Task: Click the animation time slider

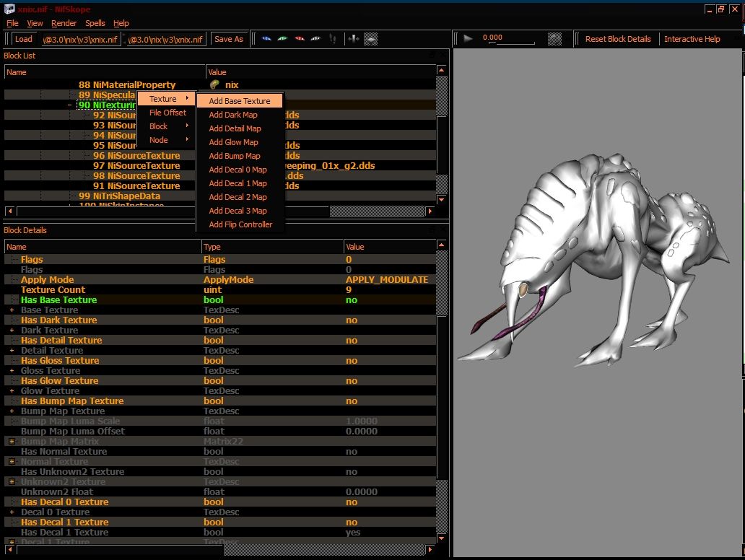Action: pos(513,43)
